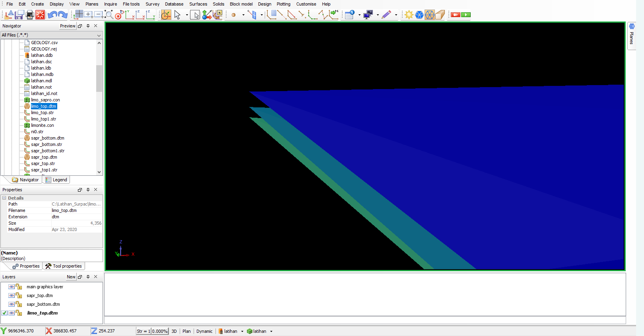Click the print icon in toolbar
Screen dimensions: 644x336
click(x=30, y=15)
